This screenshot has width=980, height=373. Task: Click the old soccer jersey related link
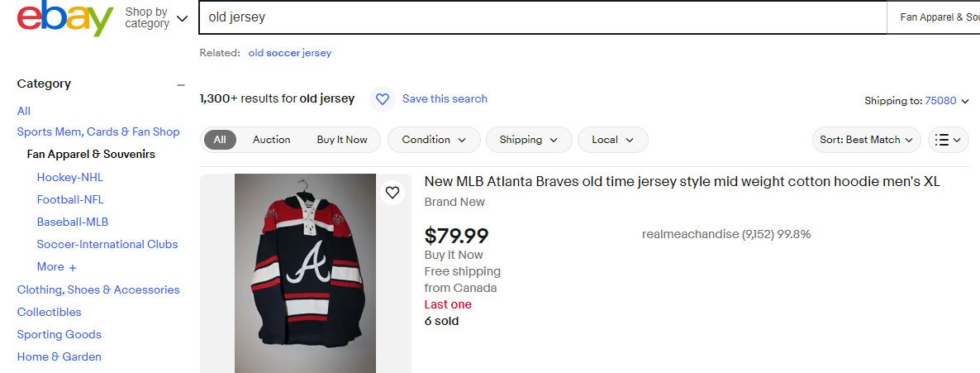[289, 53]
